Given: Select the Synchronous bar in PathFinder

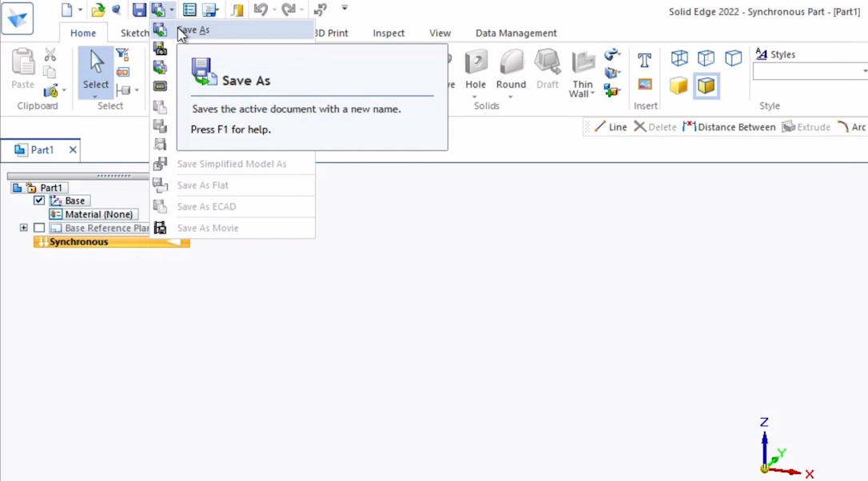Looking at the screenshot, I should 111,242.
